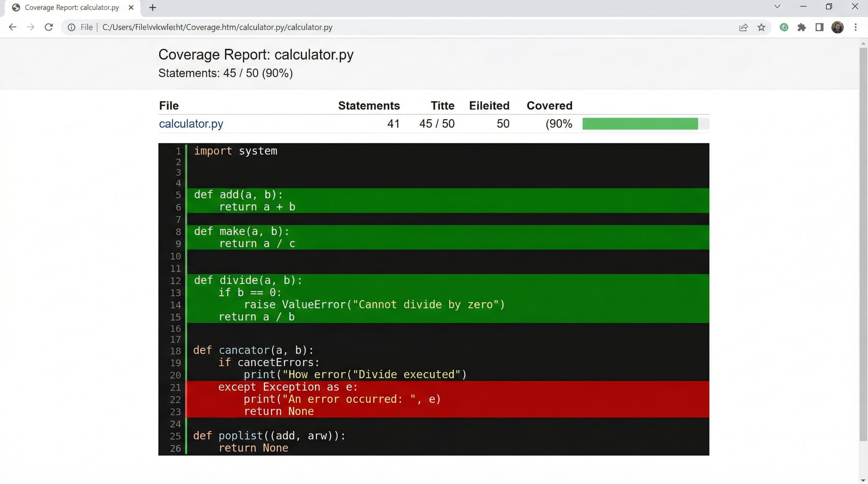Open a new browser tab
The height and width of the screenshot is (484, 868).
tap(152, 7)
